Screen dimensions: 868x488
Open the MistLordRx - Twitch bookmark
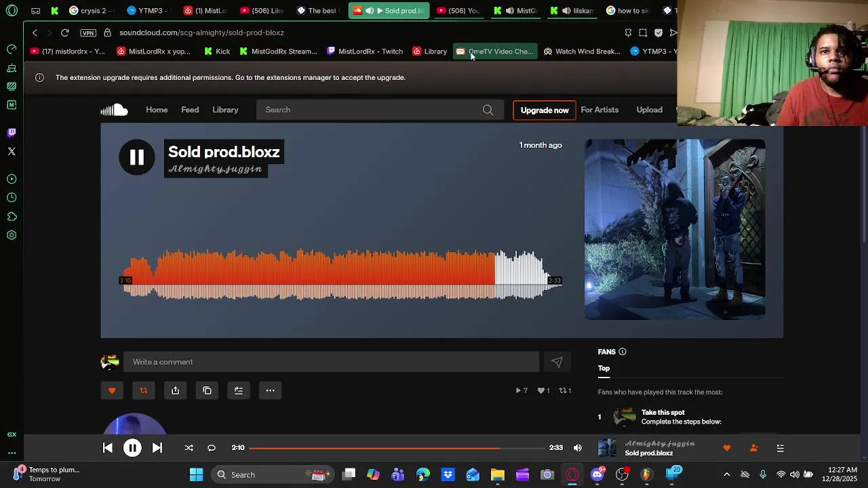point(365,52)
